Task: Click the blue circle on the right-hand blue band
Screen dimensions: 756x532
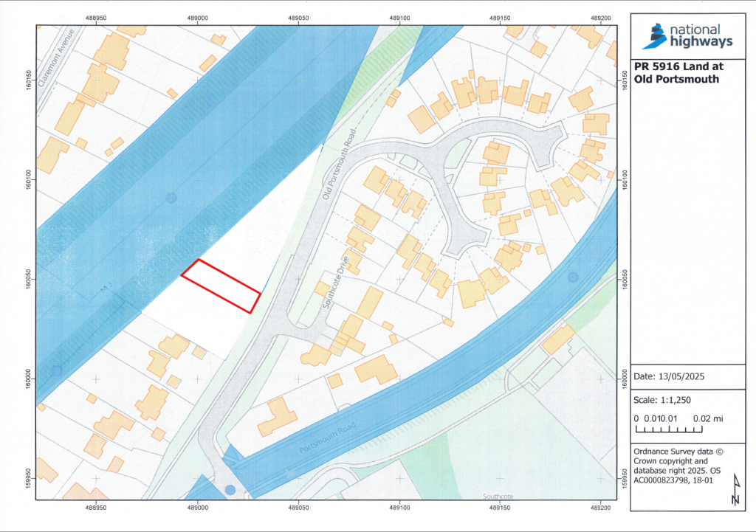Action: [572, 277]
